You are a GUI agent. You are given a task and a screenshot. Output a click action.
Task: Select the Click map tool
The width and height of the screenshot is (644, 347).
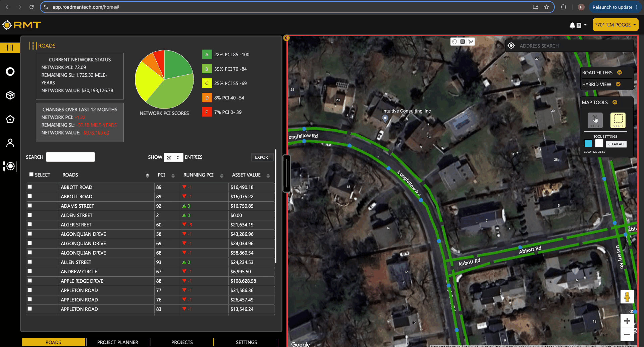595,120
